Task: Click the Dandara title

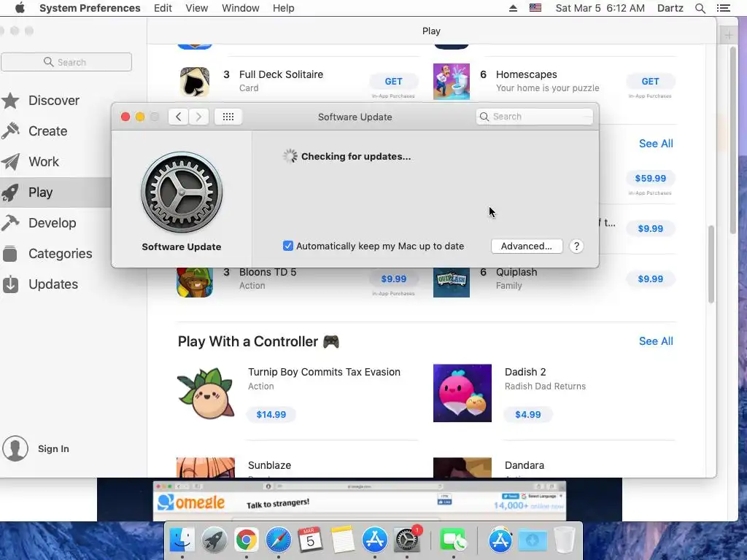Action: coord(524,465)
